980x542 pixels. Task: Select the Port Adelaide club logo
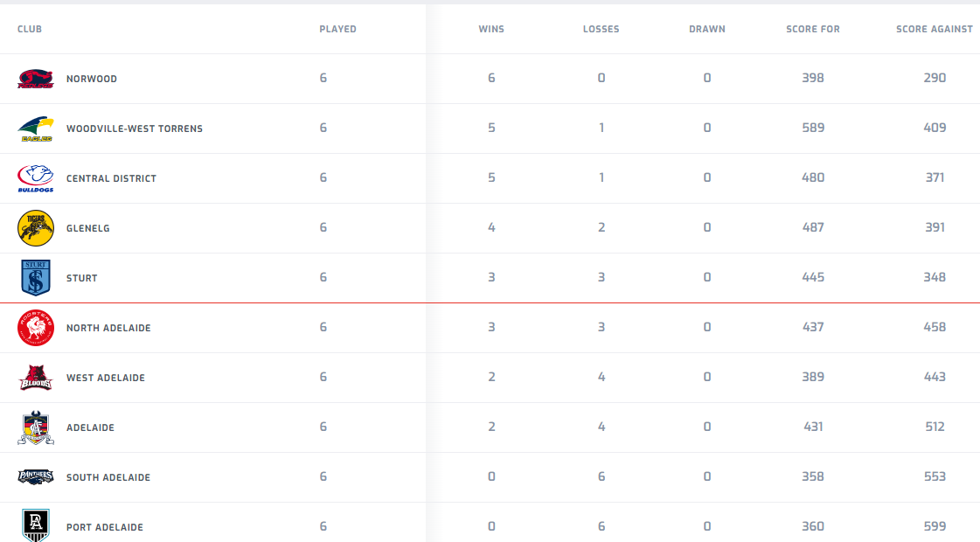point(36,525)
